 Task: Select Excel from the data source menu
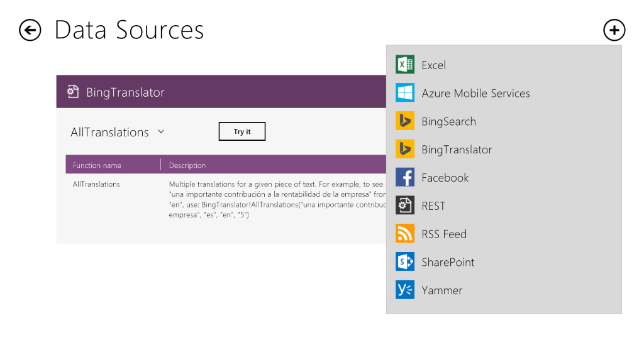(x=434, y=64)
